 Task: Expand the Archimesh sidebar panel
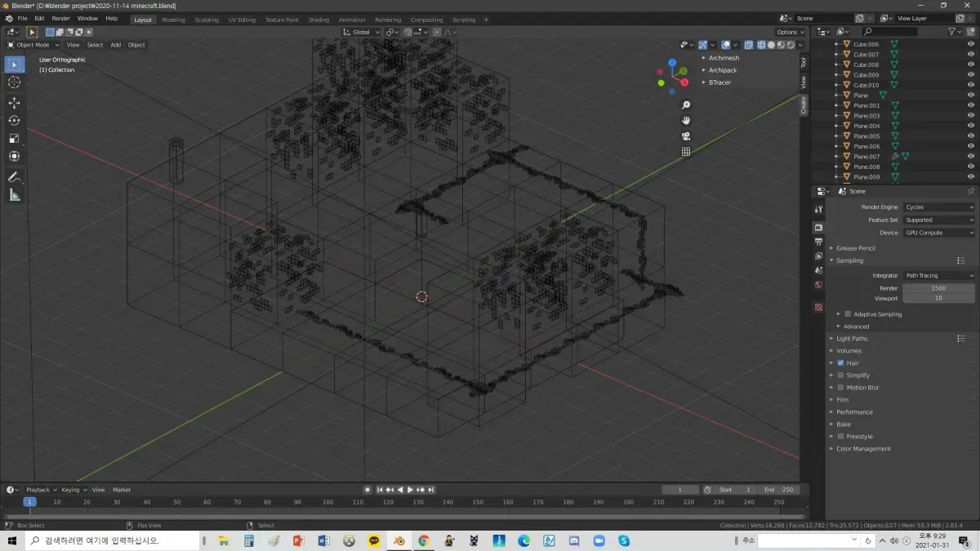click(x=724, y=58)
